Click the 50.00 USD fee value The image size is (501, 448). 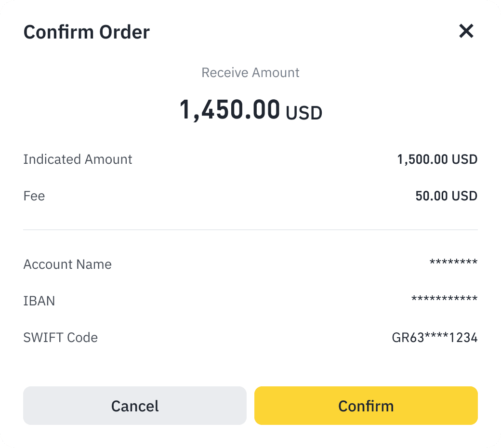point(446,196)
